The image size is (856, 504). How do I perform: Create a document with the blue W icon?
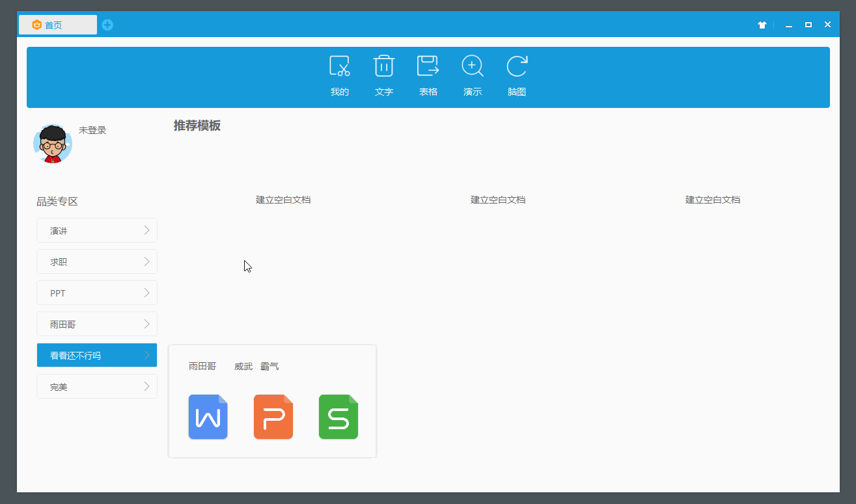[208, 417]
